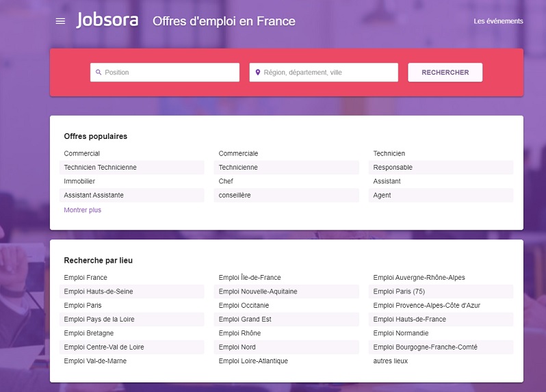Click the RECHERCHER button

point(445,73)
